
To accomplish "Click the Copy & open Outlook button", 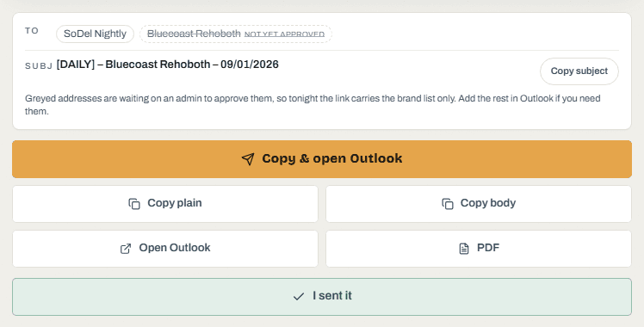I will coord(322,159).
